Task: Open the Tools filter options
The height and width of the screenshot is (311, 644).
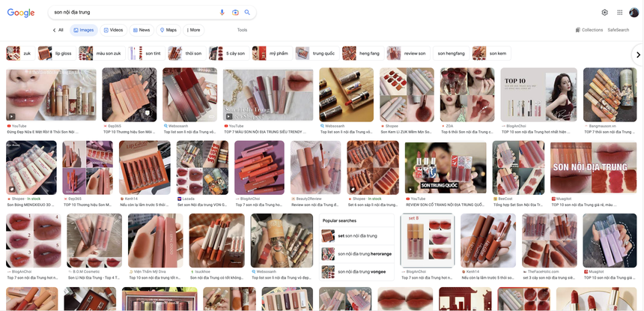Action: 242,30
